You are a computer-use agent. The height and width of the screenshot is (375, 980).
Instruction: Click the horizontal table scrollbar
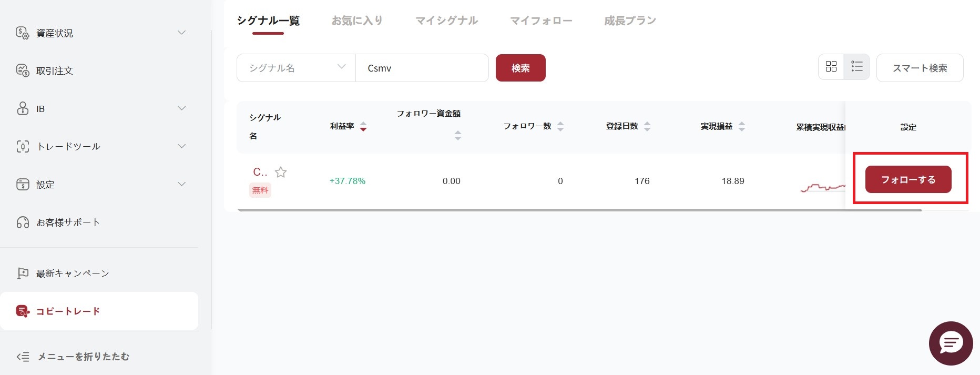click(578, 210)
